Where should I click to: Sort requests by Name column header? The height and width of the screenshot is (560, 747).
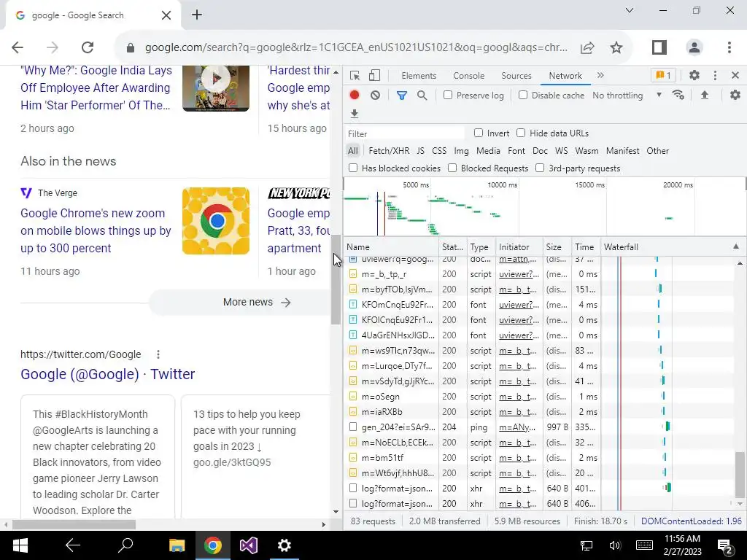point(391,247)
